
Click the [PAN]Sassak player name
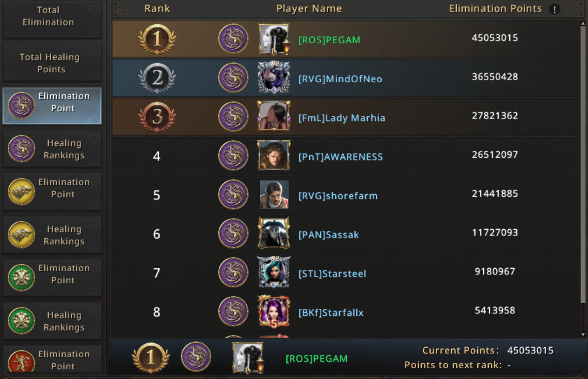click(329, 235)
